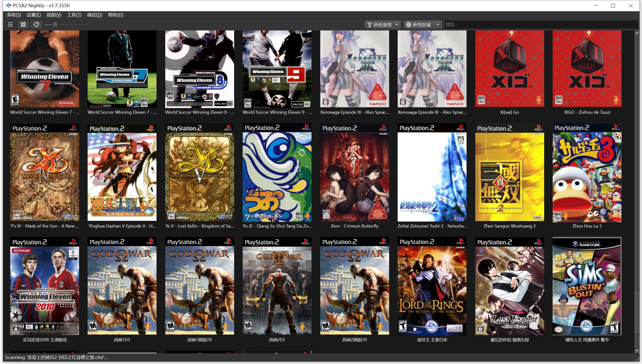Click 'Zhuo Hou La 3' title label
Viewport: 642px width, 364px height.
click(x=587, y=226)
